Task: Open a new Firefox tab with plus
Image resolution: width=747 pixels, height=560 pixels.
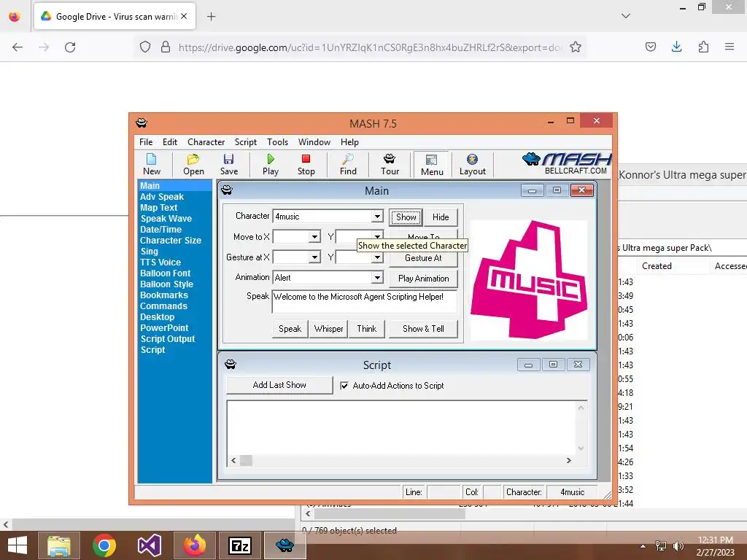Action: (x=211, y=17)
